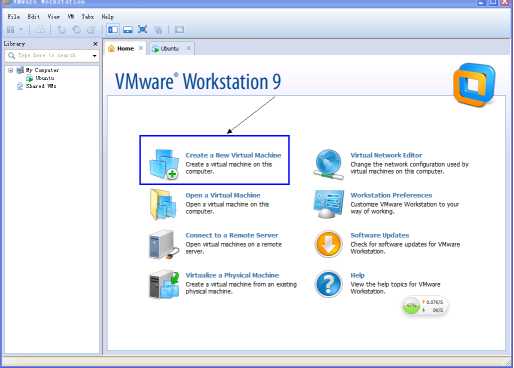Click the Workstation Preferences monitor icon

point(328,204)
